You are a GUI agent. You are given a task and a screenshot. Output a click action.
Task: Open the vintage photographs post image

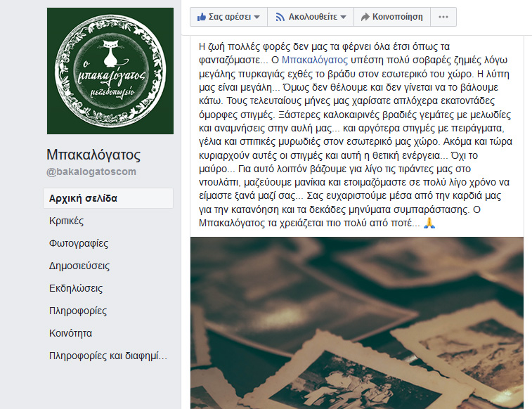tap(357, 323)
